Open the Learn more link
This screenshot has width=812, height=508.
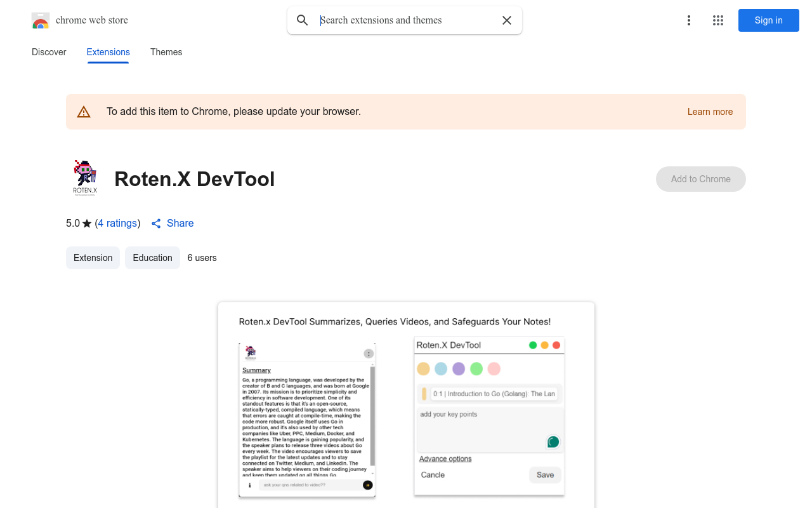click(x=710, y=112)
